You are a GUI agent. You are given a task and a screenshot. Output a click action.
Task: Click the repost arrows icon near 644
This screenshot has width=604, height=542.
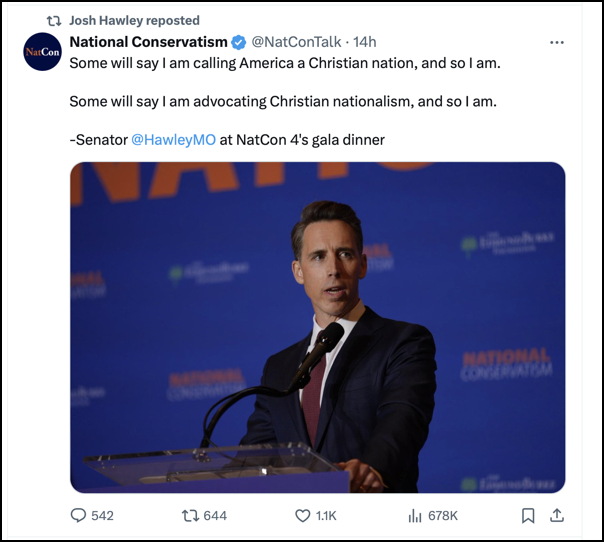coord(190,515)
